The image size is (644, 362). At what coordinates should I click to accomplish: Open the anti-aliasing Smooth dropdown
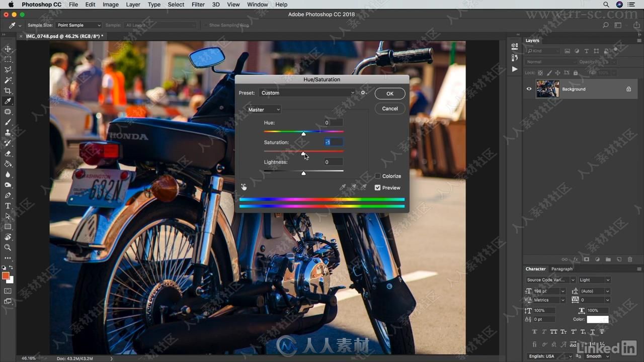597,356
